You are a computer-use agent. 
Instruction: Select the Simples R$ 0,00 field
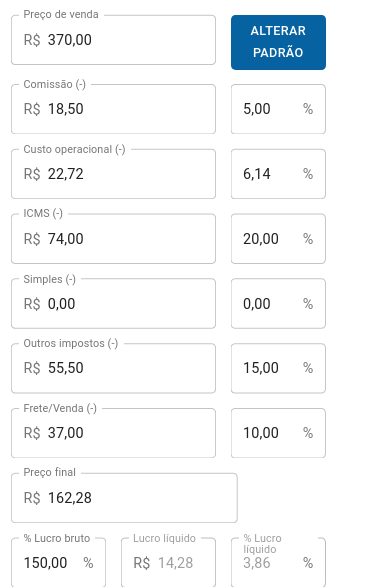point(113,303)
